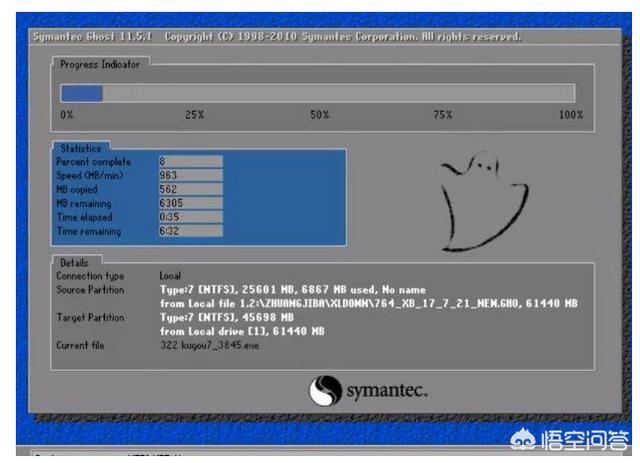640x463 pixels.
Task: Select the Time elapsed value field
Action: pyautogui.click(x=190, y=216)
